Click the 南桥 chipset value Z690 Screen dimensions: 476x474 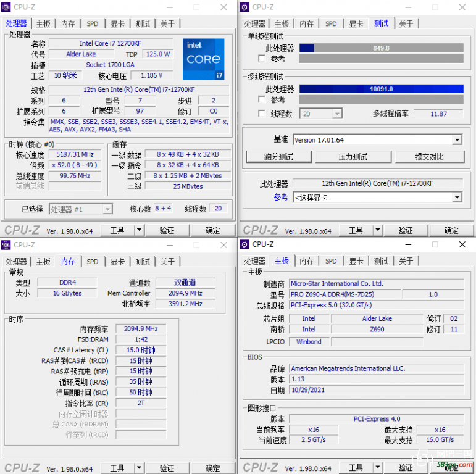pos(377,329)
